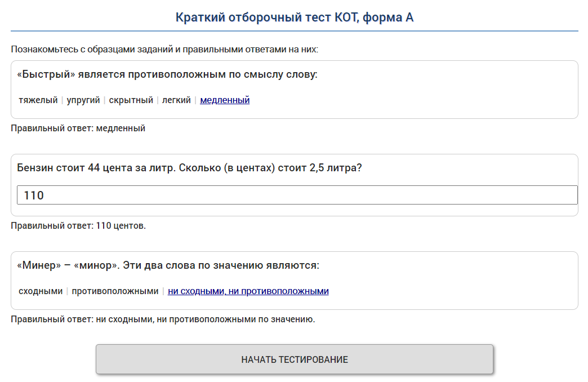
Task: Click the last correct-answer caption about «по значению»
Action: click(x=163, y=319)
